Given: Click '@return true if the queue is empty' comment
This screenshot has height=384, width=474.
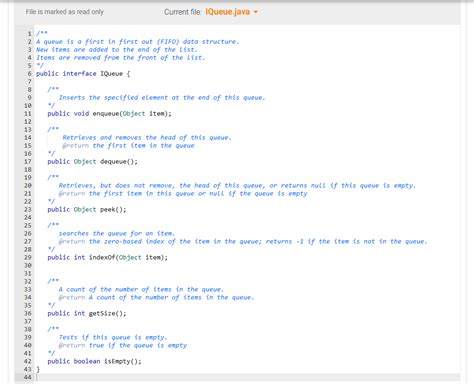Looking at the screenshot, I should click(122, 346).
